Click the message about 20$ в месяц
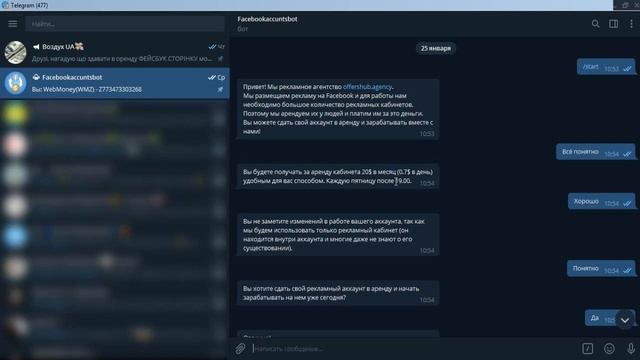This screenshot has height=360, width=640. point(338,176)
